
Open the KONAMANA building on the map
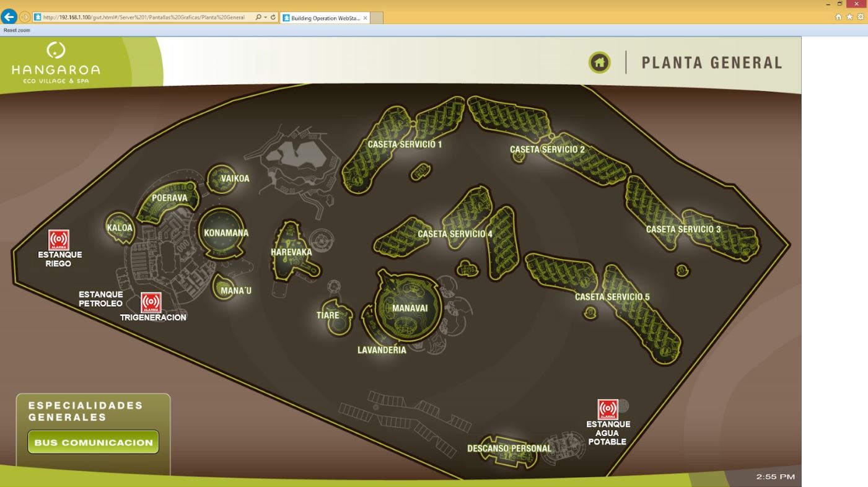[226, 233]
